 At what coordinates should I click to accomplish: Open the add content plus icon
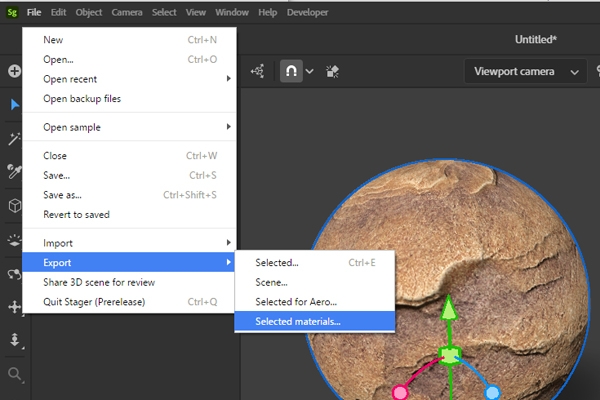[x=15, y=71]
